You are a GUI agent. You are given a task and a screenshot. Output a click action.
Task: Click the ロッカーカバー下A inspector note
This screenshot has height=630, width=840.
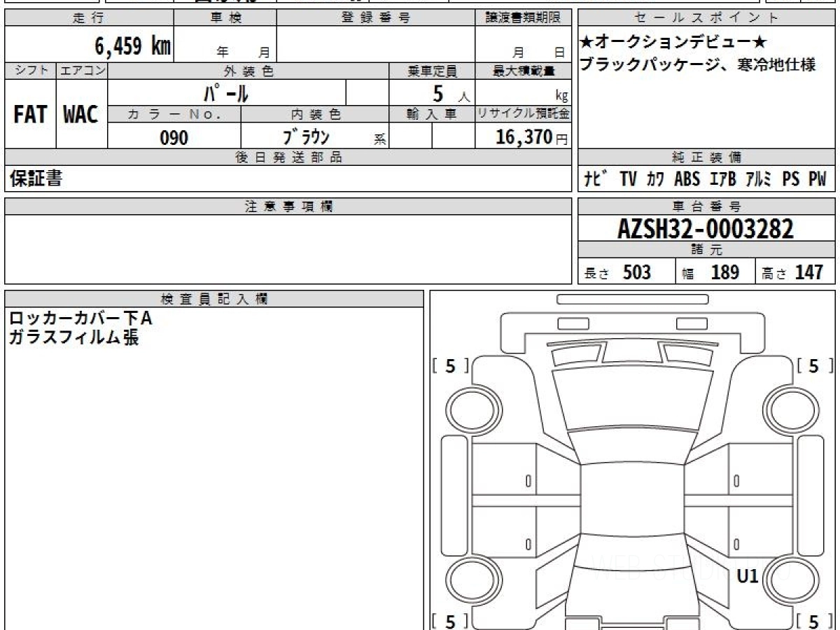[80, 319]
